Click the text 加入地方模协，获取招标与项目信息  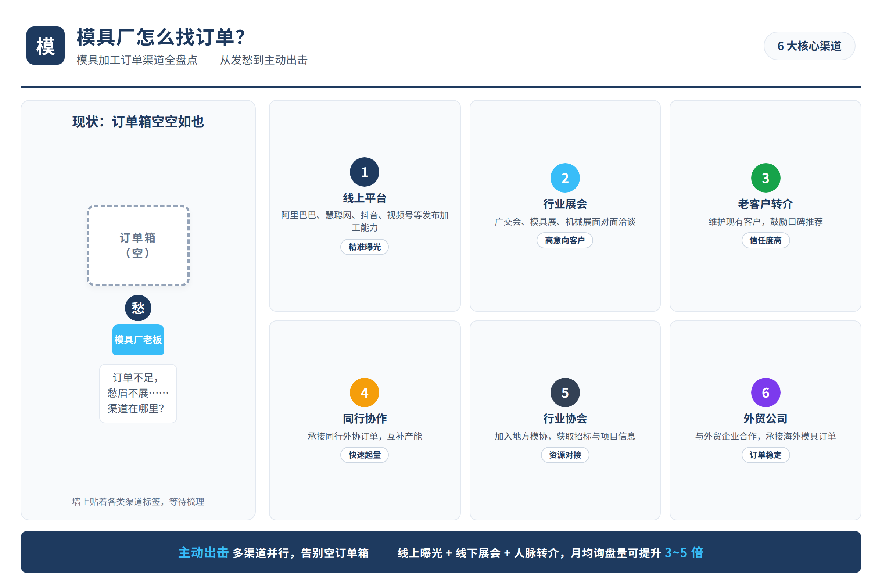coord(565,436)
